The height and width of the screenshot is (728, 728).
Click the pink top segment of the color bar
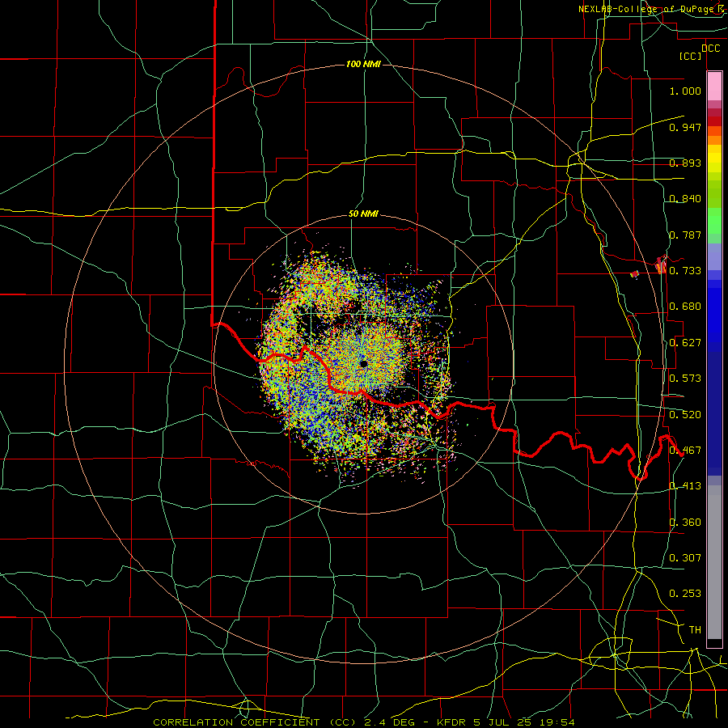(x=714, y=87)
